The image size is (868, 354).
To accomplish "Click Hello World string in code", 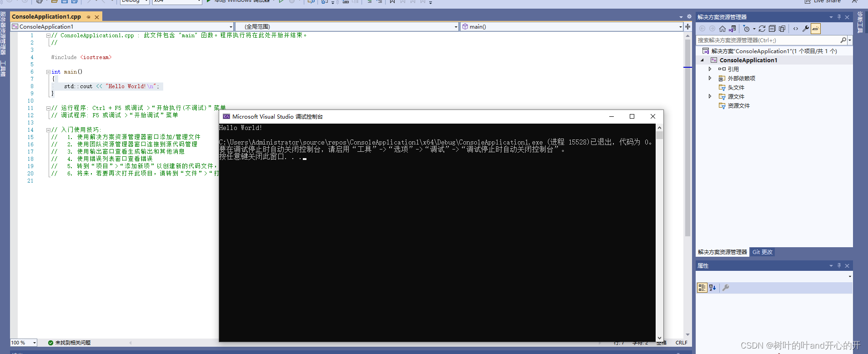I will [132, 86].
